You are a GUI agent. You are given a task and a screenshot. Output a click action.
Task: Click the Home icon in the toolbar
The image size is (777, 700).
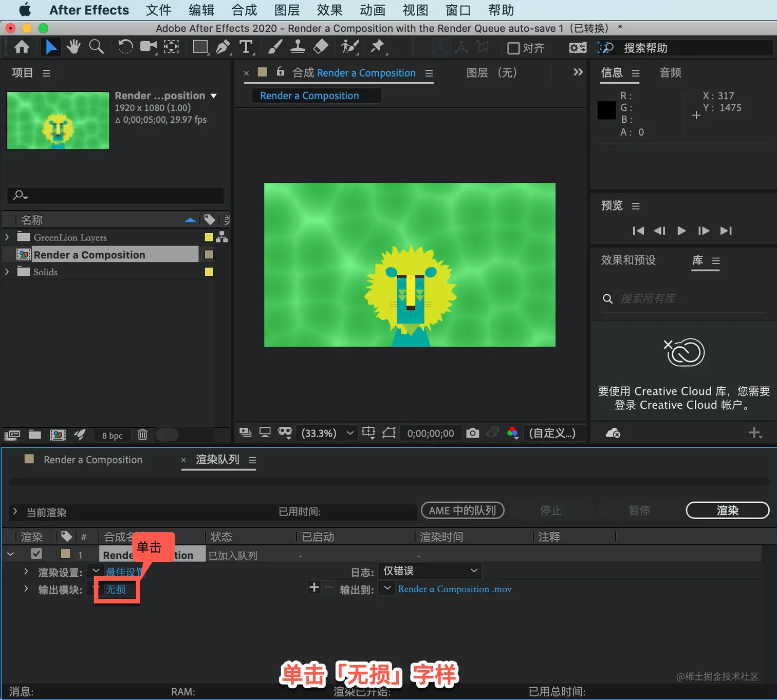click(x=22, y=47)
